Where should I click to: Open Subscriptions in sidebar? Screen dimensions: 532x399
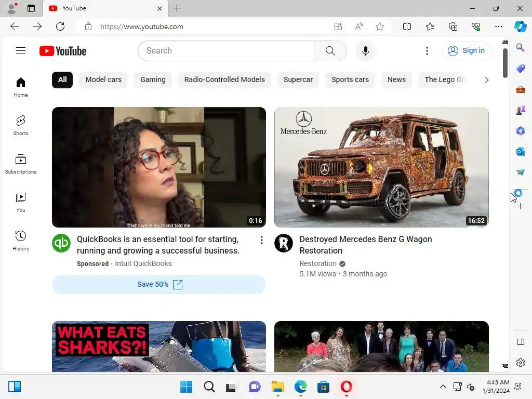coord(21,164)
